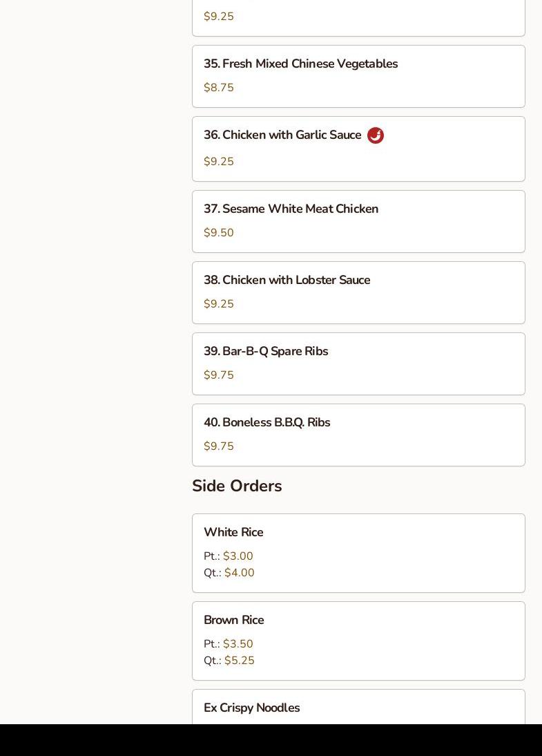Select 36. Chicken with Garlic Sauce title
542x756 pixels.
(x=282, y=135)
